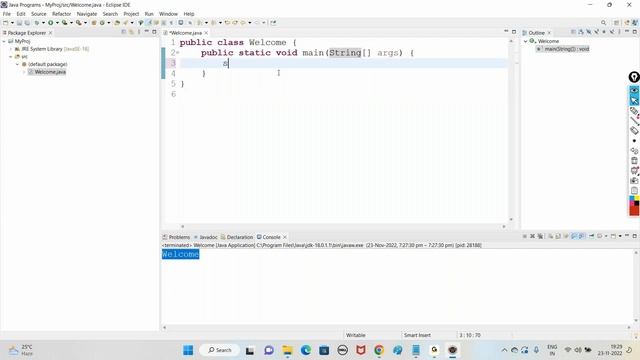Open the File menu
This screenshot has height=360, width=640.
pos(7,14)
